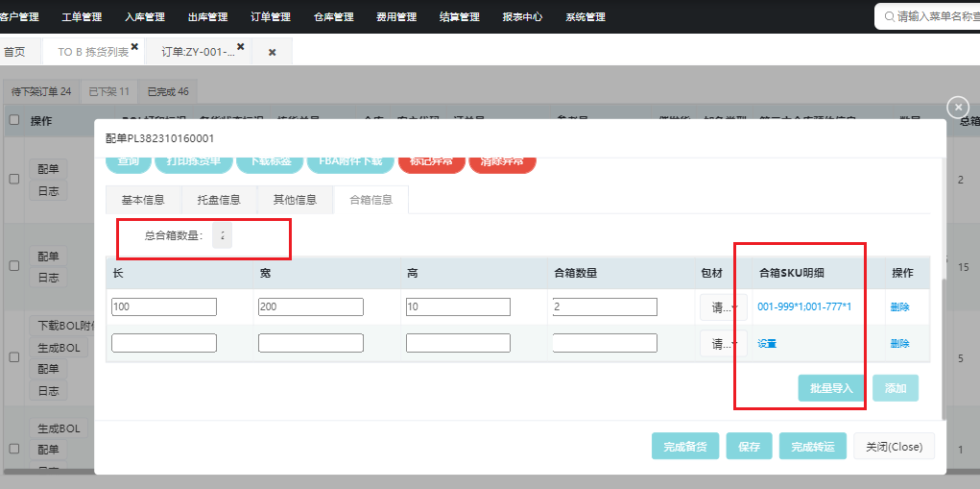Open 费用管理 menu
The image size is (980, 489).
(396, 17)
